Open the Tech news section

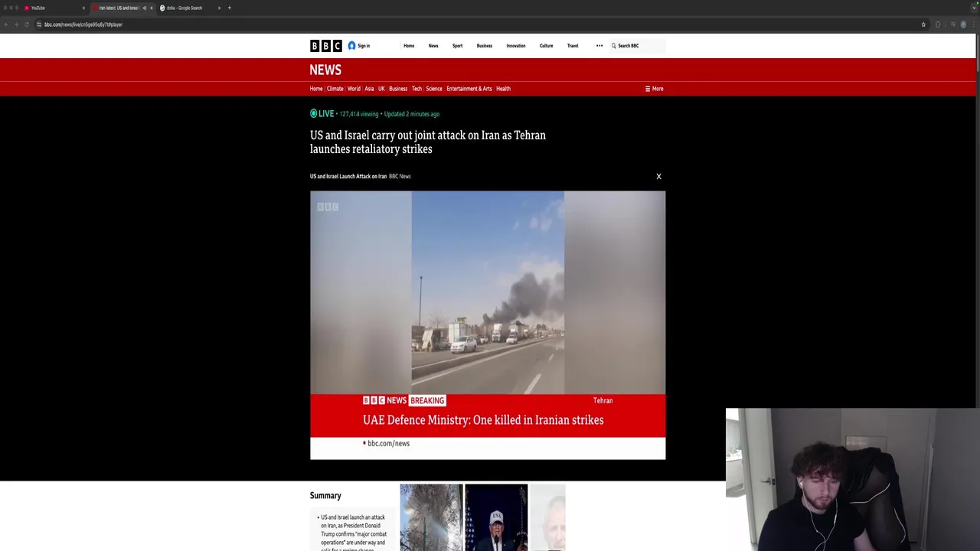coord(416,89)
